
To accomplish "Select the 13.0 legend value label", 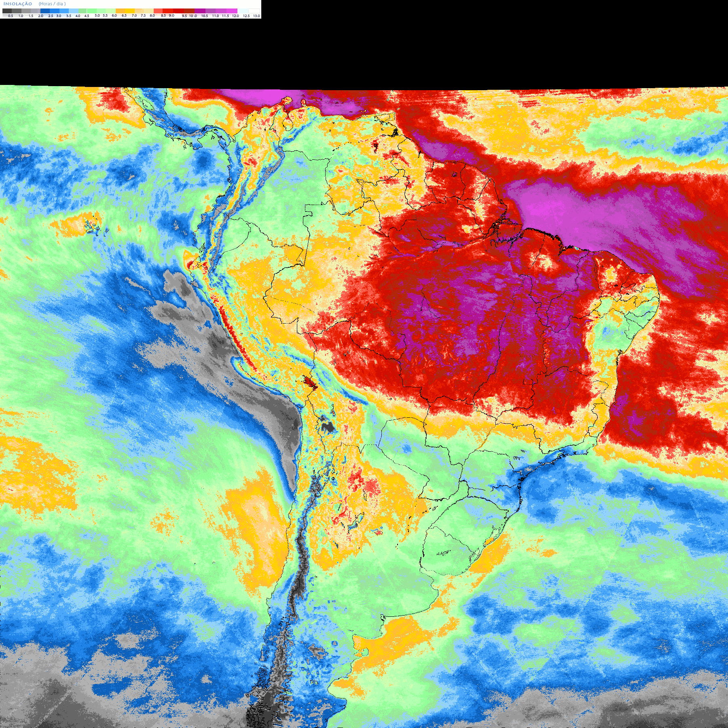I will click(x=257, y=16).
